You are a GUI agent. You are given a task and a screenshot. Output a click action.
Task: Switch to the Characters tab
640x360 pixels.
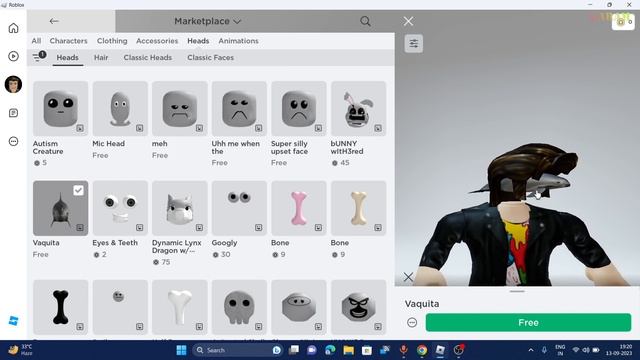(69, 41)
